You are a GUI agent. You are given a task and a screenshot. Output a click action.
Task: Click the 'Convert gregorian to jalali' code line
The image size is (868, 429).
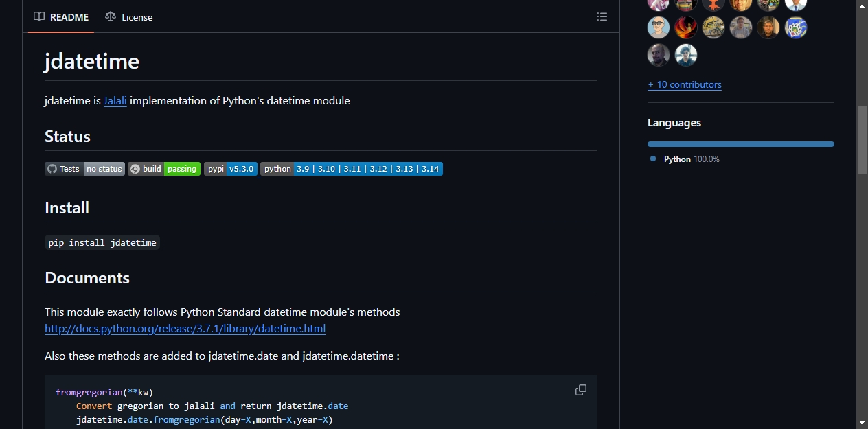[x=212, y=406]
